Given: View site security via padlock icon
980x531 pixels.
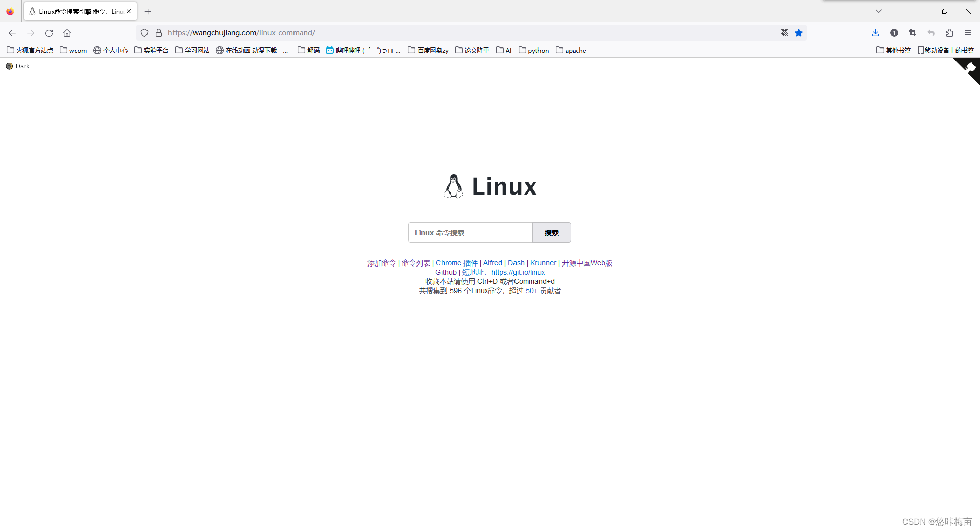Looking at the screenshot, I should tap(159, 33).
